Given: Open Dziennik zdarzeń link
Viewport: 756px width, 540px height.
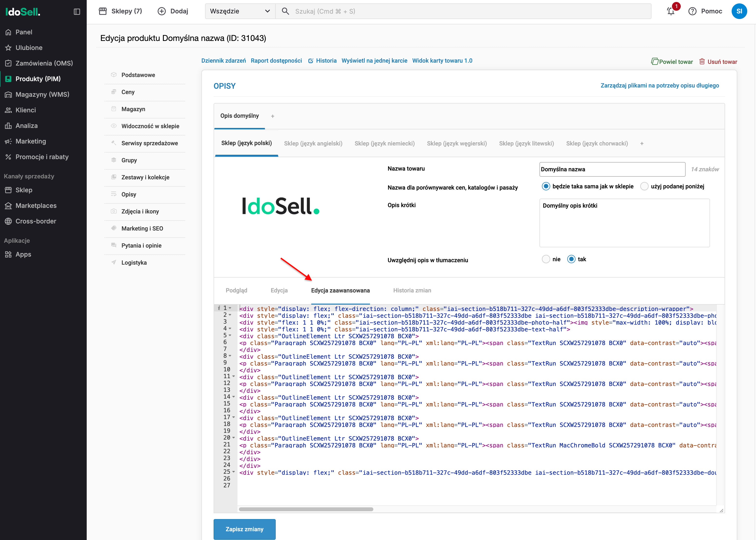Looking at the screenshot, I should [x=224, y=60].
